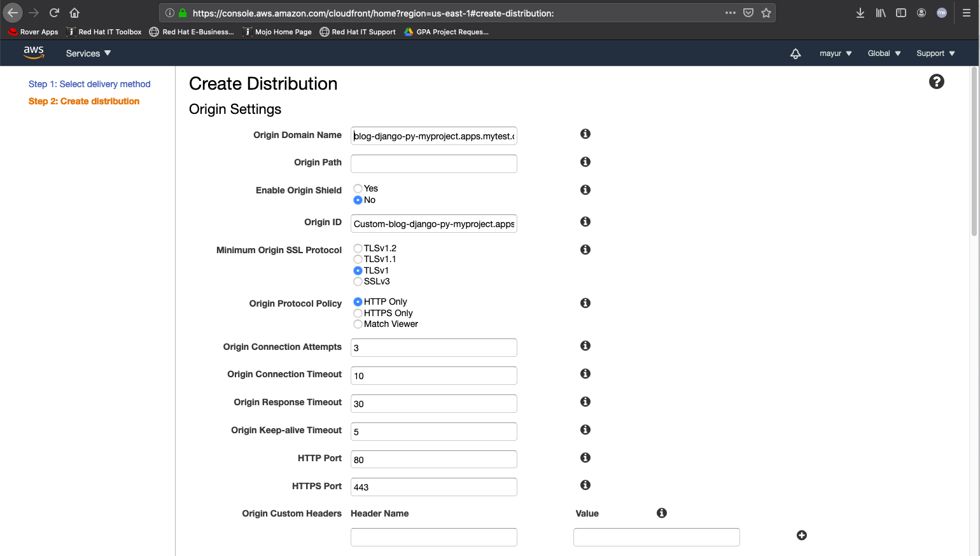This screenshot has width=980, height=556.
Task: Select Match Viewer protocol policy
Action: 358,324
